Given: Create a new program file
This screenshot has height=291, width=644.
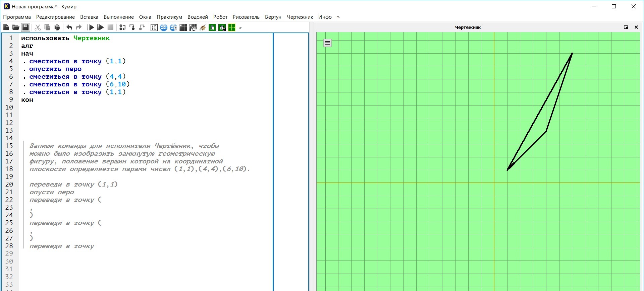Looking at the screenshot, I should [6, 27].
